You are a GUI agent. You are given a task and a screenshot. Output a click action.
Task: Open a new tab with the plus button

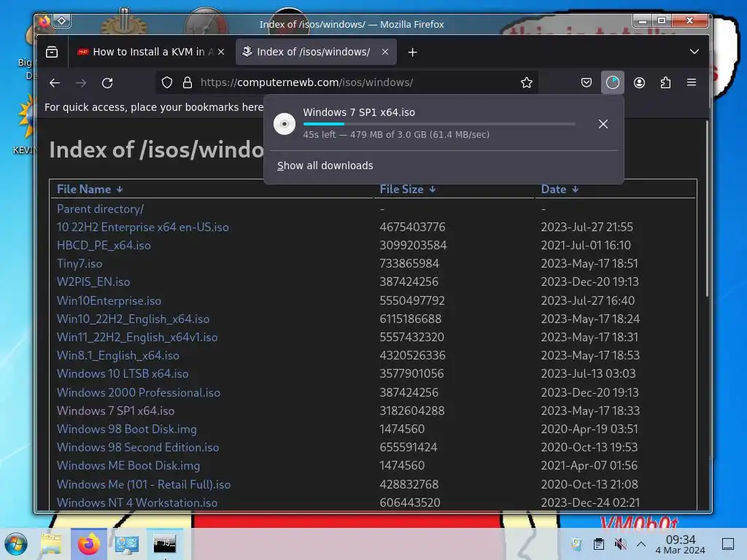(413, 52)
